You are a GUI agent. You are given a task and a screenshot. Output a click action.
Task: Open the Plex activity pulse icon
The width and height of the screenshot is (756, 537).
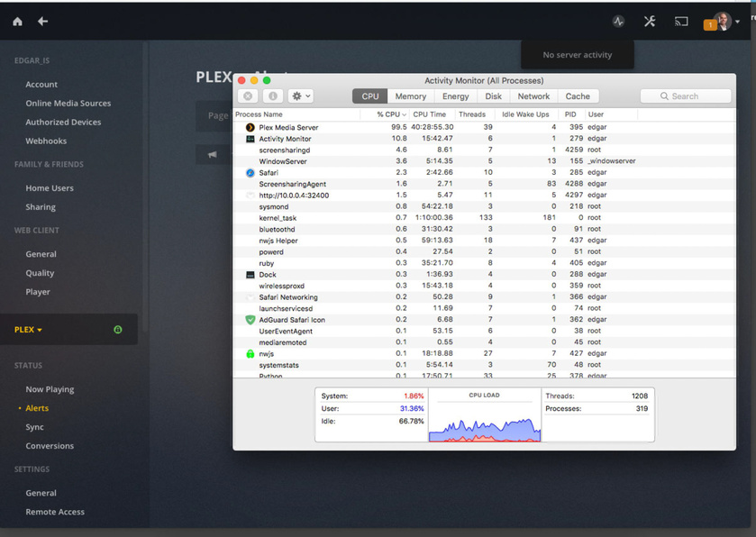point(619,22)
